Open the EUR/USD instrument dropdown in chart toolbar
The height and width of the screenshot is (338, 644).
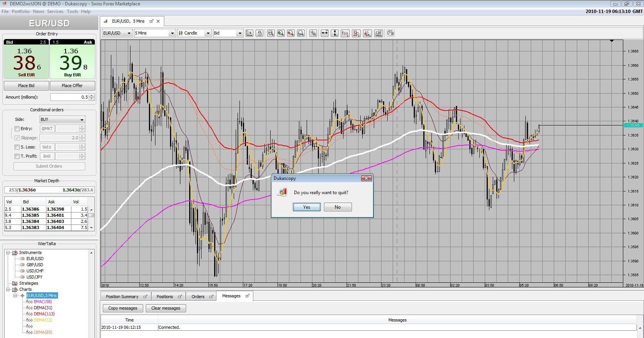point(117,33)
